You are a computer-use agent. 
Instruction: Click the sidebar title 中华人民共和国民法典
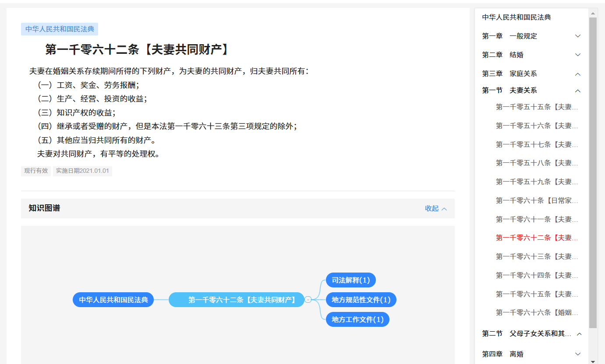[x=516, y=17]
